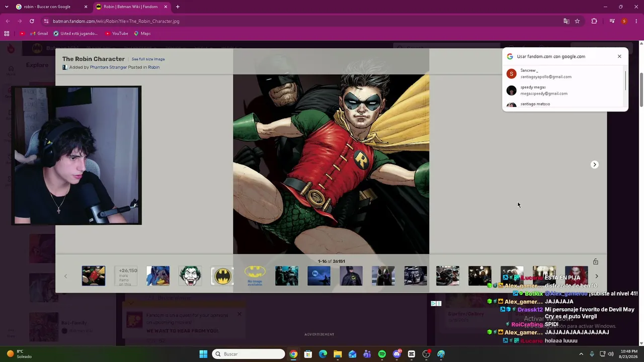Expand the tab search dropdown
This screenshot has height=362, width=644.
7,7
